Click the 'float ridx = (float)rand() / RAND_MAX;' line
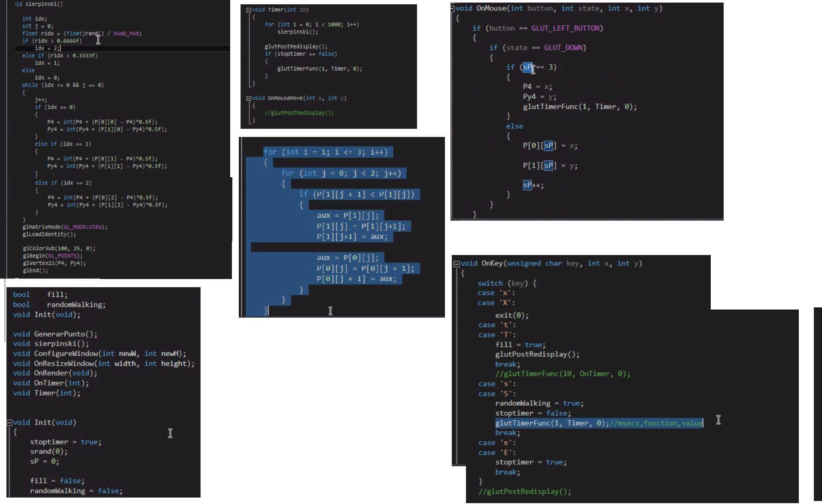The width and height of the screenshot is (822, 504). pos(82,33)
